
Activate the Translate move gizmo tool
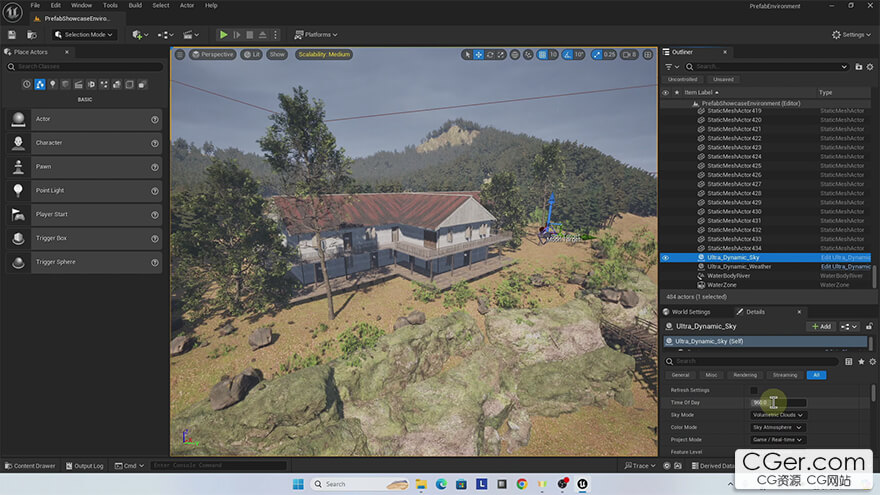point(479,54)
